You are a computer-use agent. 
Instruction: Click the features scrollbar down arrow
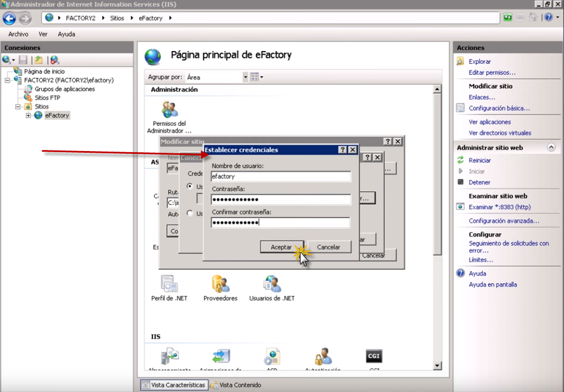(437, 366)
